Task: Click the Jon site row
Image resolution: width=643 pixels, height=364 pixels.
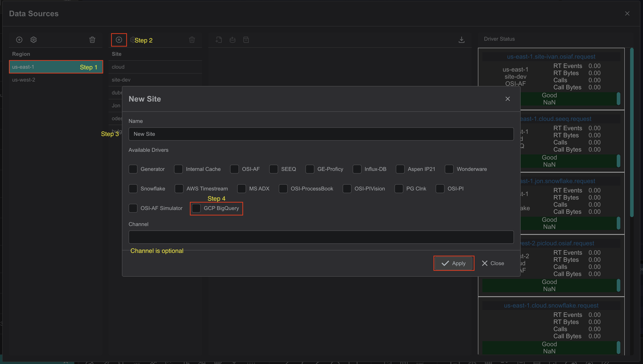Action: point(116,106)
